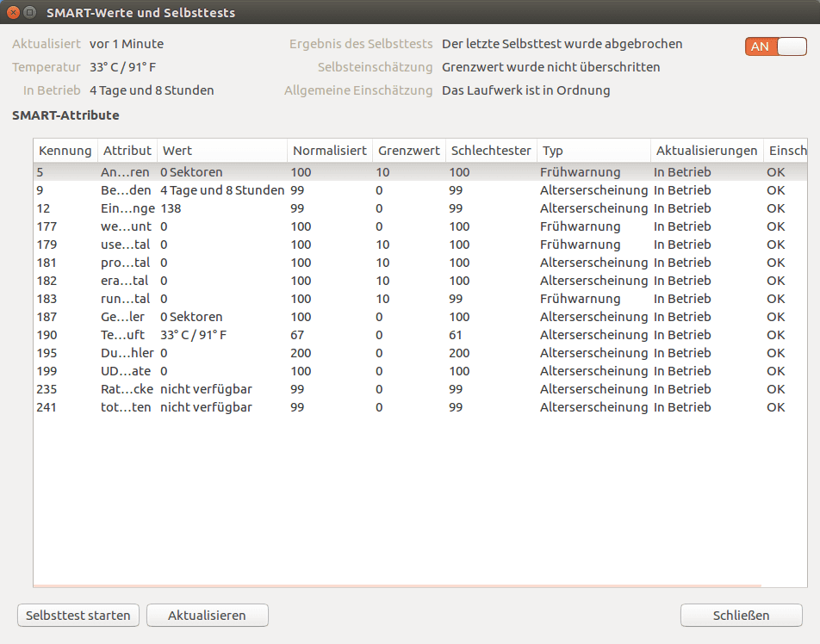Click the 'Du…hler' attribute cell
Image resolution: width=820 pixels, height=644 pixels.
pos(127,353)
